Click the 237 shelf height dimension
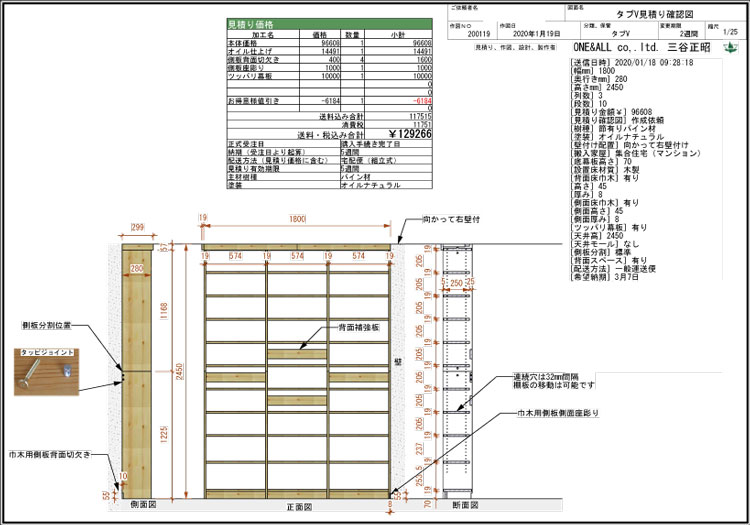 pyautogui.click(x=419, y=448)
